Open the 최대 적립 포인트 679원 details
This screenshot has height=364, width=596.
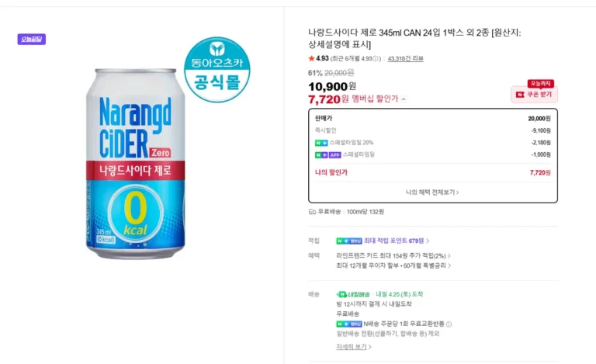point(397,241)
